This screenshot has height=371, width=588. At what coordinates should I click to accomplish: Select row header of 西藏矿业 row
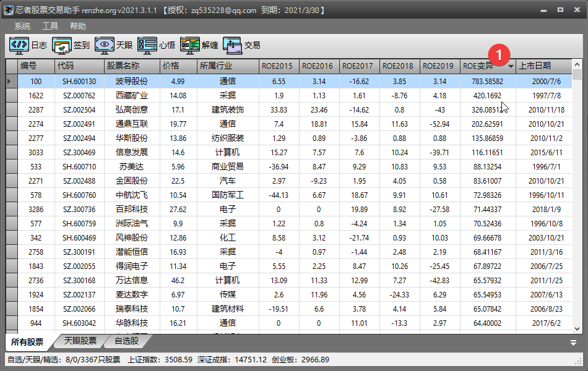tap(12, 95)
